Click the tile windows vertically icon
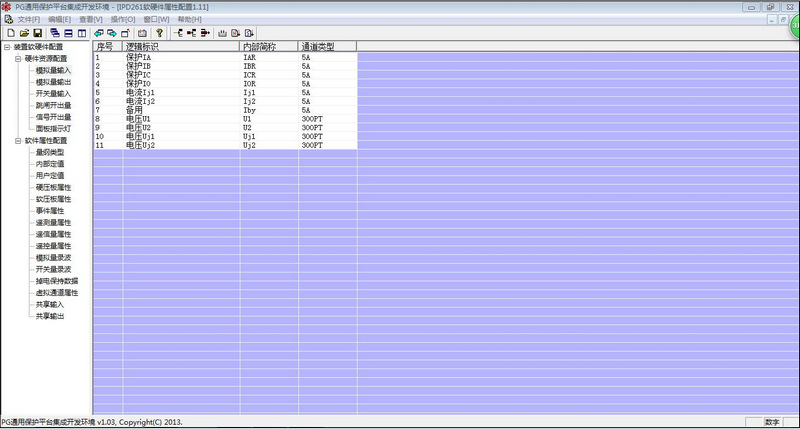This screenshot has width=800, height=429. coord(81,33)
